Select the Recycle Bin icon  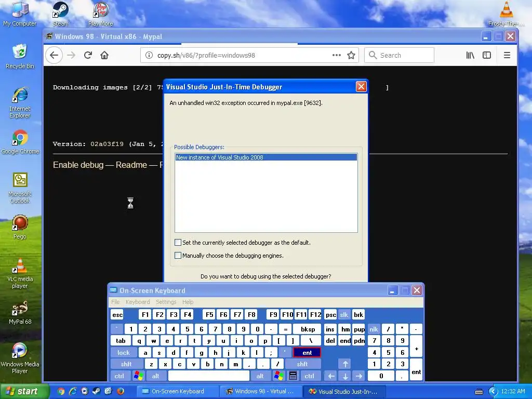pyautogui.click(x=20, y=56)
